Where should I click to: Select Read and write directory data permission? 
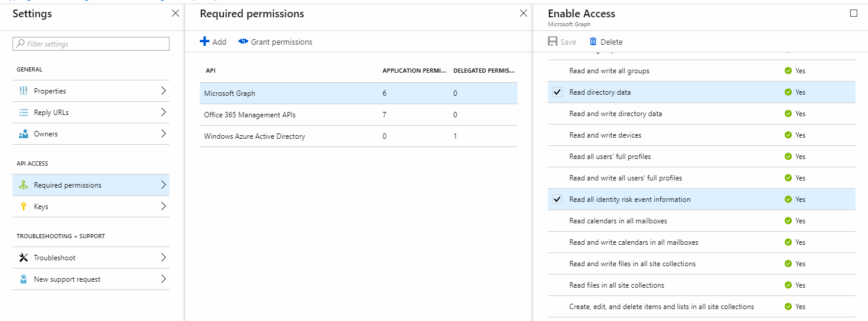pos(701,114)
